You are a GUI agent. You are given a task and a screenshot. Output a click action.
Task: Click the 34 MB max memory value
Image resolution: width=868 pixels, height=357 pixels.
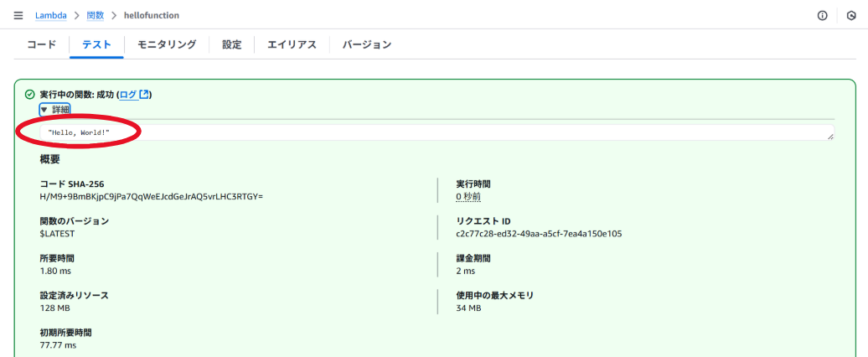point(468,308)
